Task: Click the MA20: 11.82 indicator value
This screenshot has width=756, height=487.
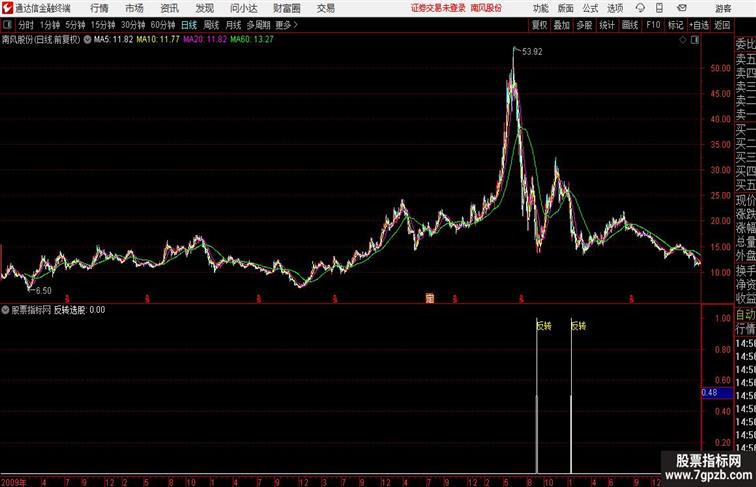Action: 205,40
